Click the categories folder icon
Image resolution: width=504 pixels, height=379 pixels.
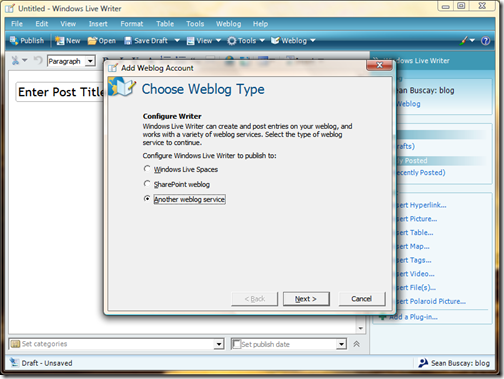(x=15, y=344)
